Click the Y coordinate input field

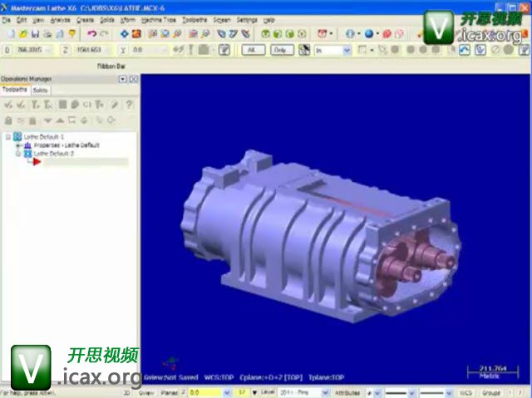coord(148,50)
